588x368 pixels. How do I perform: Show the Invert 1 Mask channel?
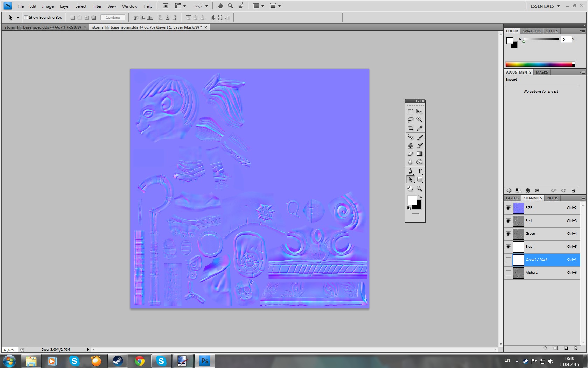[x=508, y=260]
